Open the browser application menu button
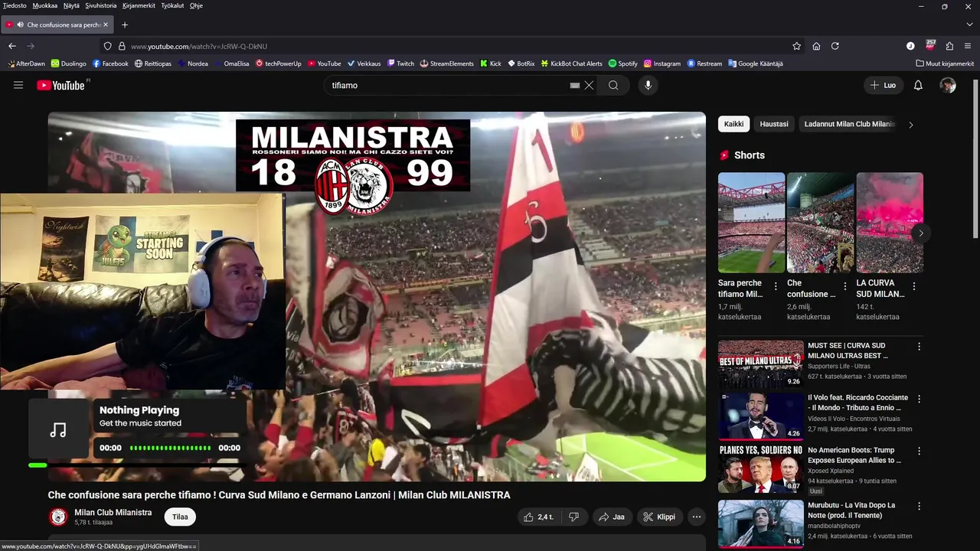 [x=969, y=46]
